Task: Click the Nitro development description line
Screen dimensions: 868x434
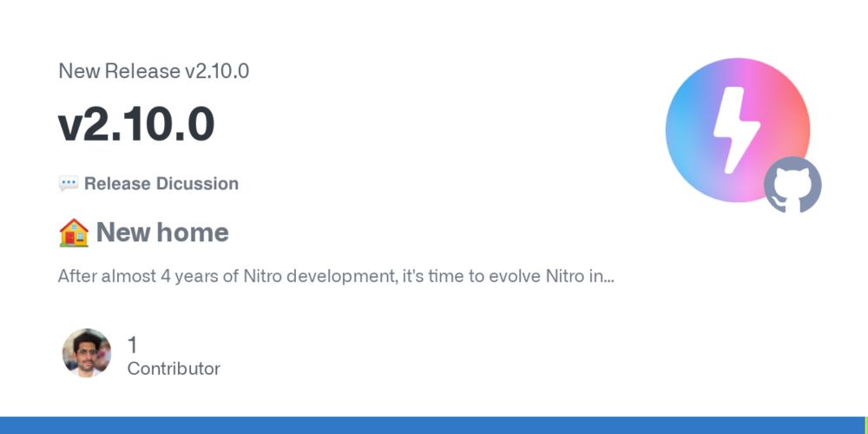Action: [336, 276]
